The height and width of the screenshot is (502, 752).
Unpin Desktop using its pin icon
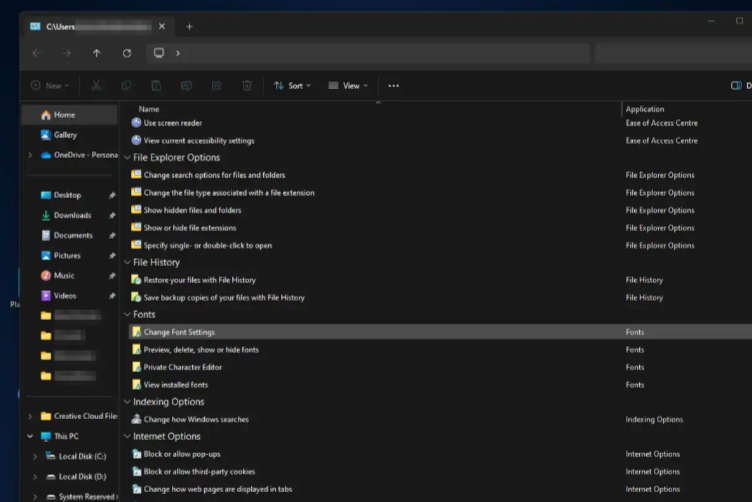(x=112, y=196)
